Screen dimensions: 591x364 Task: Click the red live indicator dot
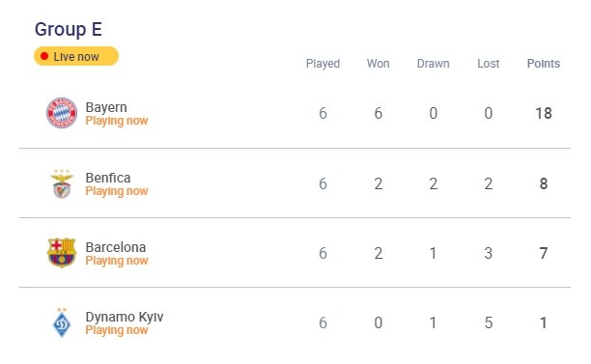(44, 56)
